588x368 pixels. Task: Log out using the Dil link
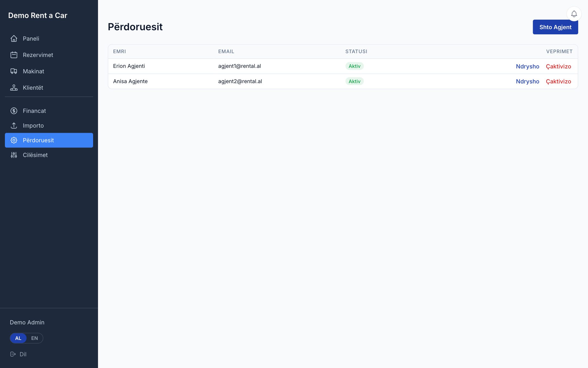point(19,354)
